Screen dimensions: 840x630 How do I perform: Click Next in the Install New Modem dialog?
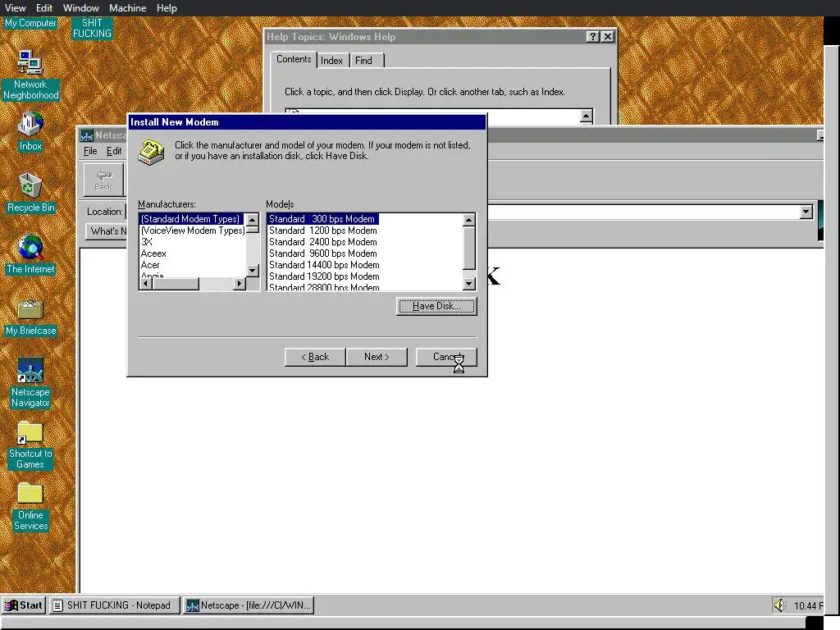[377, 357]
